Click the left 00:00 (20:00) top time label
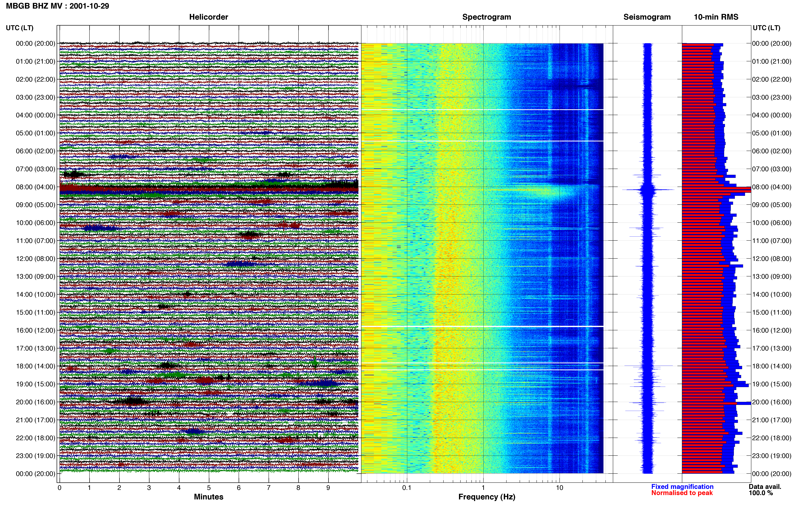The width and height of the screenshot is (812, 508). click(x=36, y=43)
